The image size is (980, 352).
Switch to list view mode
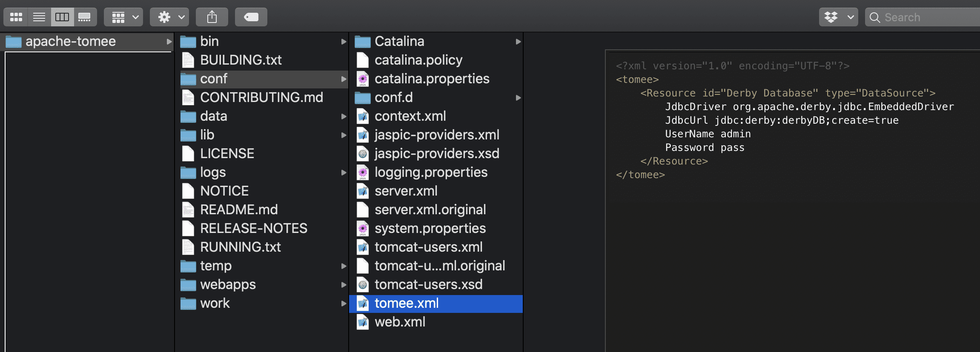(39, 17)
